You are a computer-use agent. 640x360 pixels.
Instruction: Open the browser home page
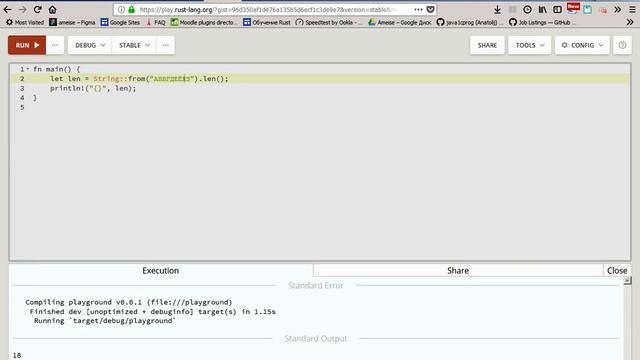[x=52, y=9]
